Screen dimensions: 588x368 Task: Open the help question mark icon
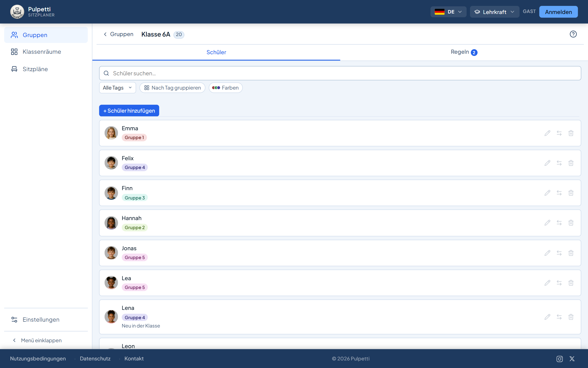[x=573, y=34]
